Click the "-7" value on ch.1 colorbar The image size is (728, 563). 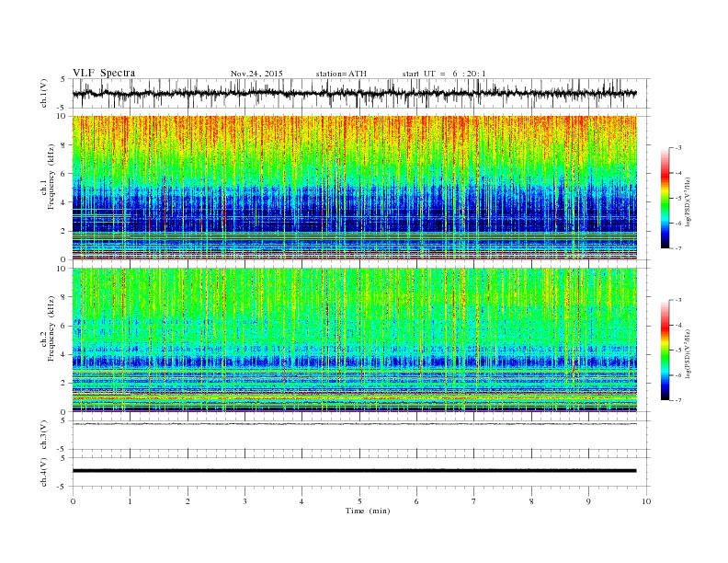678,248
